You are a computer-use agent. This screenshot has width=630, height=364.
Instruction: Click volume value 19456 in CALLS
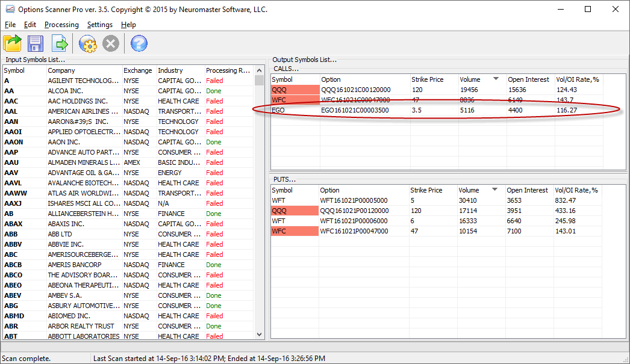(x=469, y=90)
